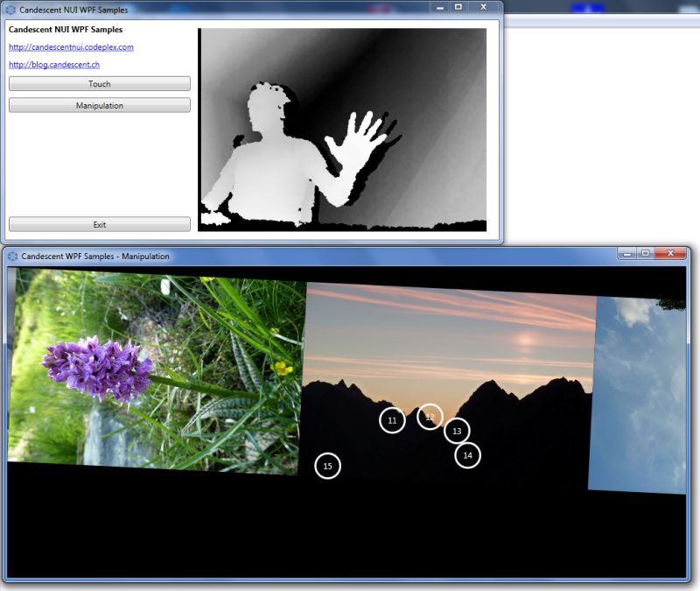Click touch point marker 13
This screenshot has height=591, width=700.
pyautogui.click(x=457, y=431)
